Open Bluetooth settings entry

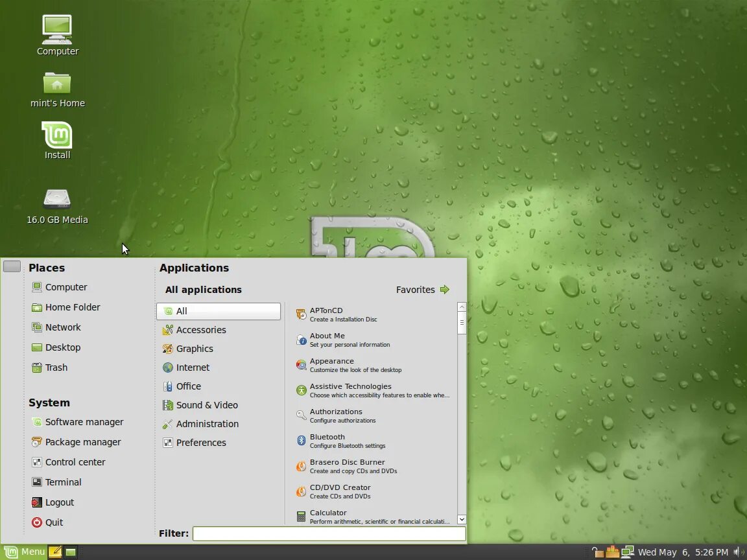point(373,441)
